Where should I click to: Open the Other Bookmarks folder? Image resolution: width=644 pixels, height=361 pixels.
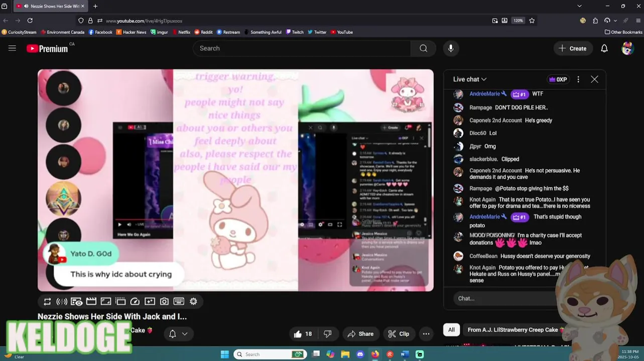623,32
